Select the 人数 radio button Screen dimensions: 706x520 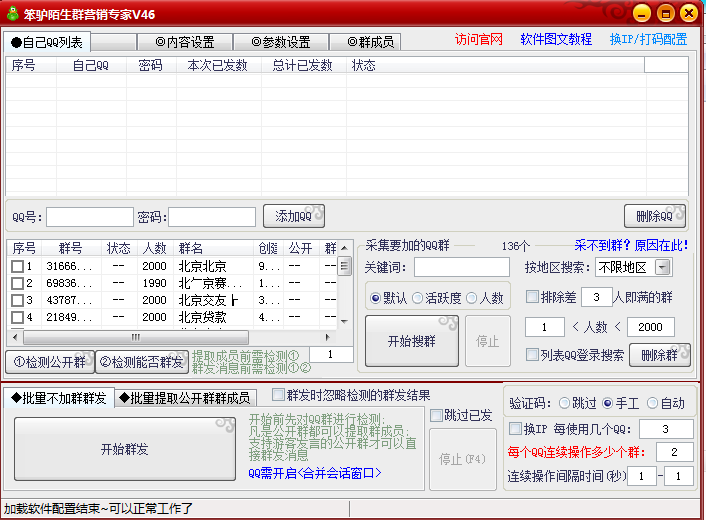click(471, 298)
